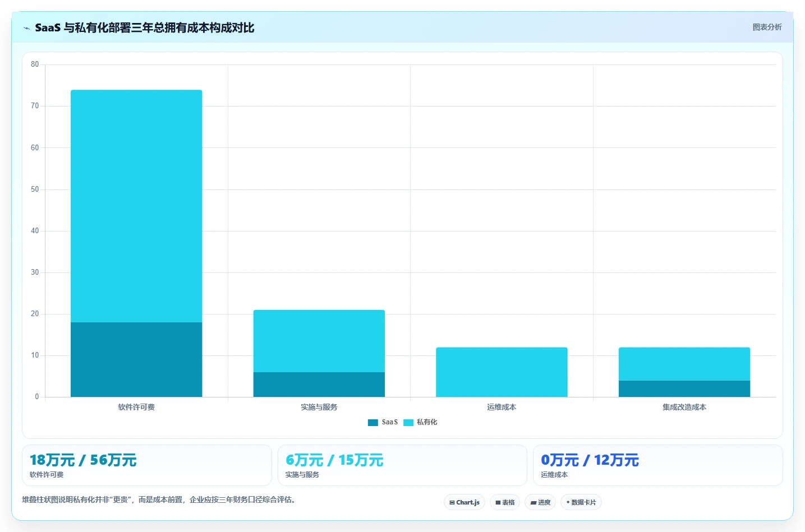Click the 私有化 segment of the 实施与服务 bar
This screenshot has height=532, width=805.
[319, 341]
